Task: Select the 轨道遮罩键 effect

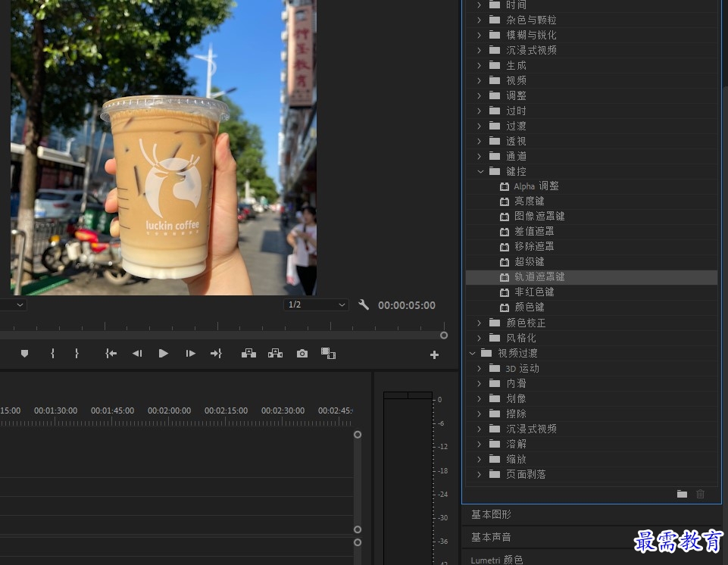Action: [x=539, y=277]
